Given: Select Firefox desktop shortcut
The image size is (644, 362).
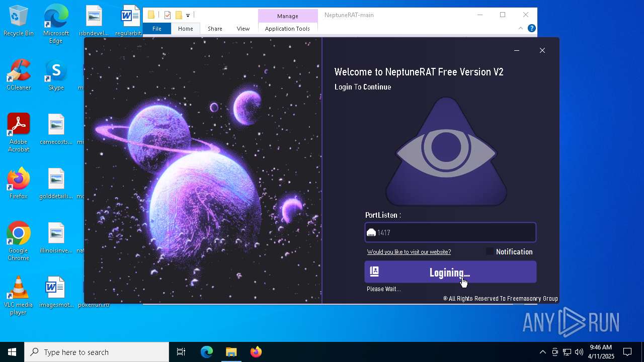Looking at the screenshot, I should click(19, 184).
